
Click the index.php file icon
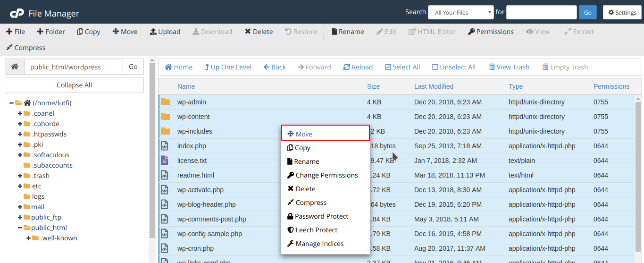(165, 146)
